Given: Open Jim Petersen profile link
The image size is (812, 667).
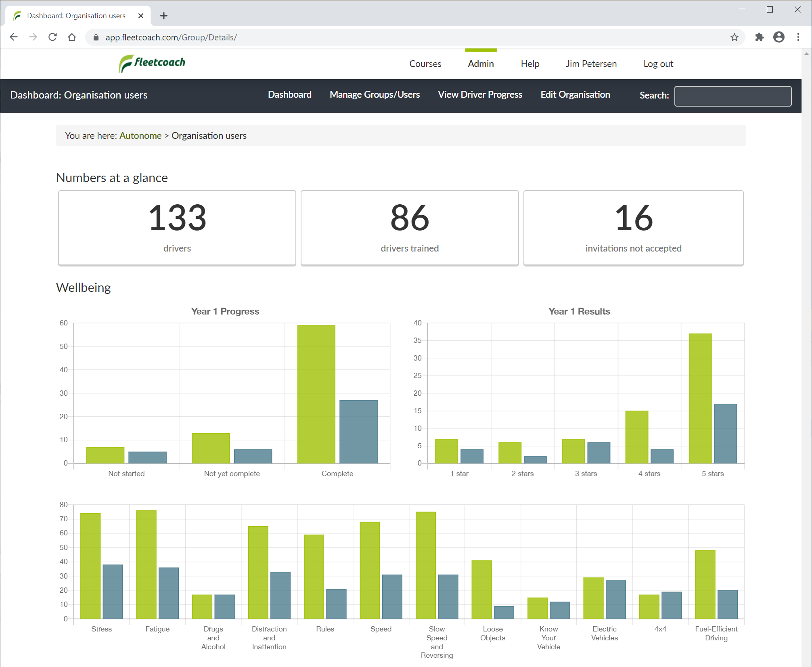Looking at the screenshot, I should (x=591, y=64).
